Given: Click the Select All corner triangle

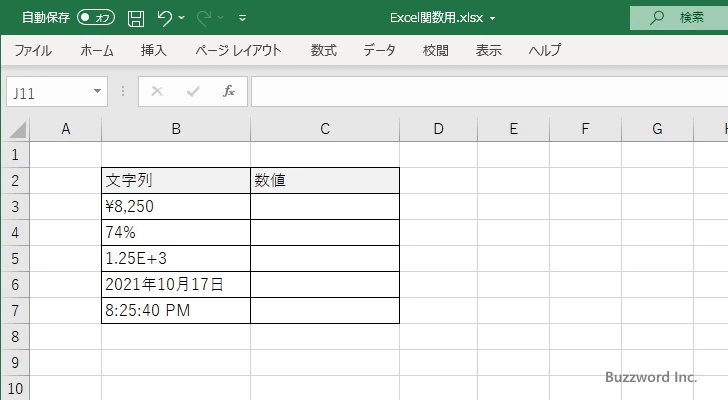Looking at the screenshot, I should pyautogui.click(x=18, y=129).
